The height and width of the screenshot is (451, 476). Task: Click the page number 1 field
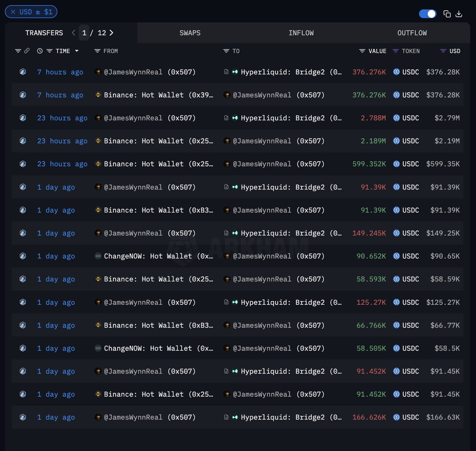click(x=84, y=33)
